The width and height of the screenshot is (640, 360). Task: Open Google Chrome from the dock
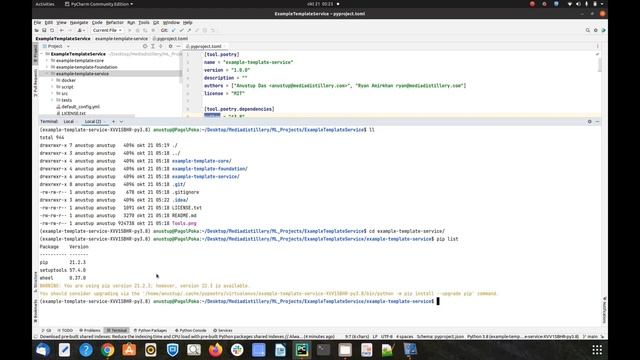(107, 350)
